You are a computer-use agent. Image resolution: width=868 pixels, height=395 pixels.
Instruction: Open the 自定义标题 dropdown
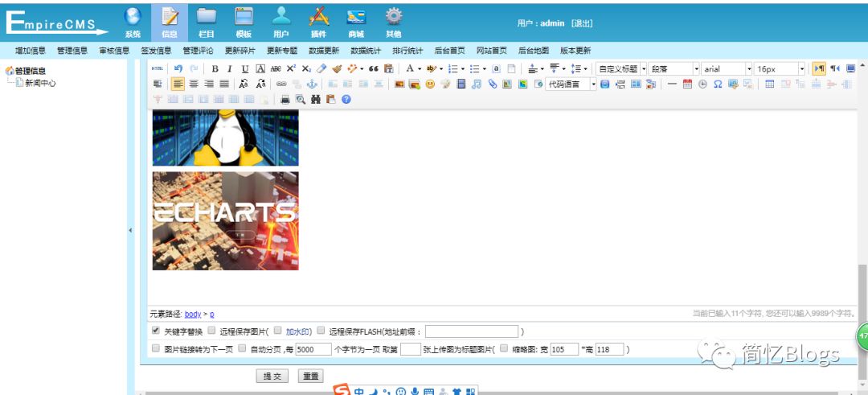[621, 69]
